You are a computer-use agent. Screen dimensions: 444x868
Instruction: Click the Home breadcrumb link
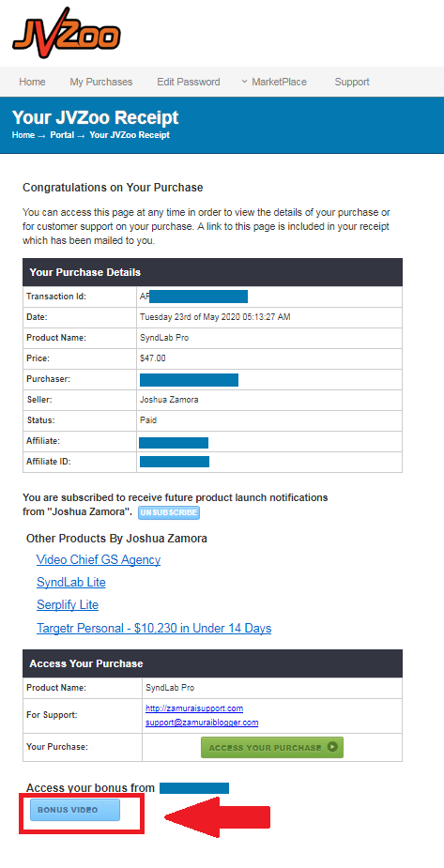point(23,134)
